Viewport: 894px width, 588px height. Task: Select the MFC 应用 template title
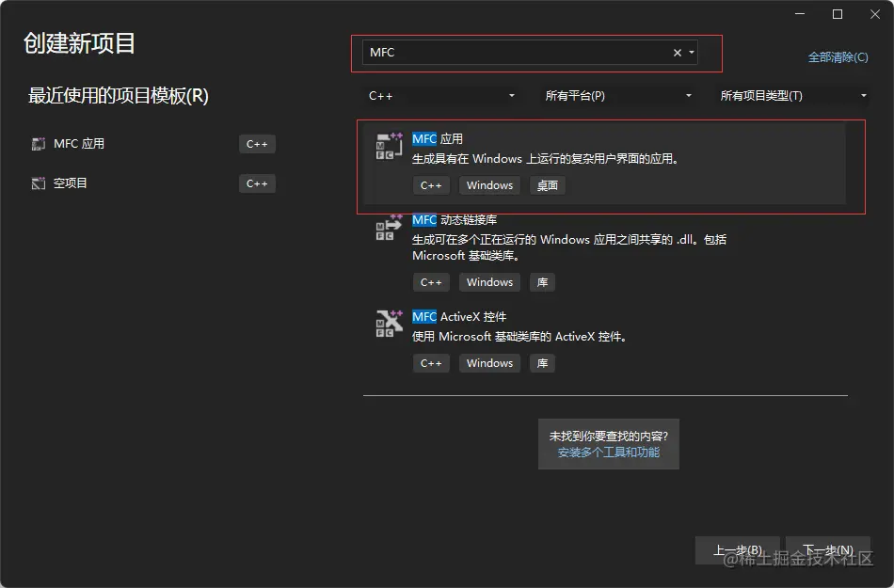(x=438, y=139)
